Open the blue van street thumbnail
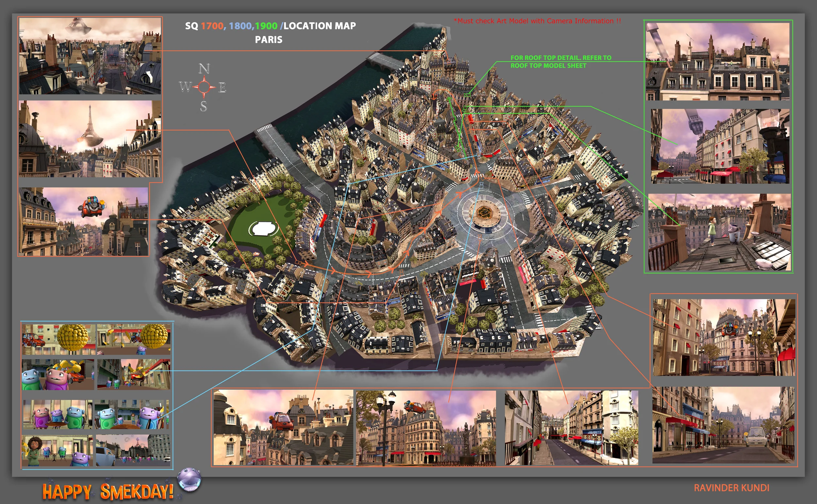 tap(133, 450)
